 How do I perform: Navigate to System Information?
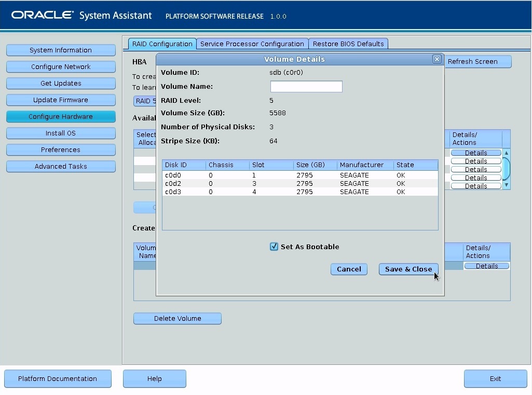point(61,50)
